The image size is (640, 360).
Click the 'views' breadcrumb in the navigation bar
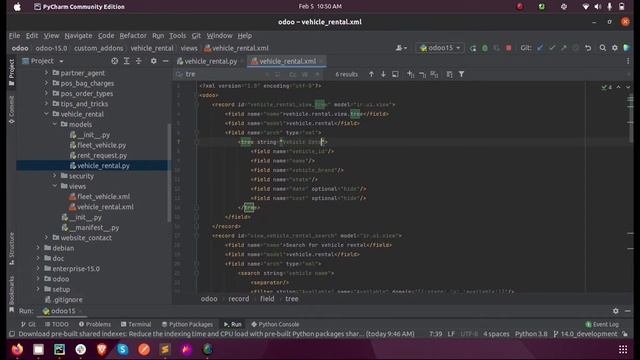189,48
